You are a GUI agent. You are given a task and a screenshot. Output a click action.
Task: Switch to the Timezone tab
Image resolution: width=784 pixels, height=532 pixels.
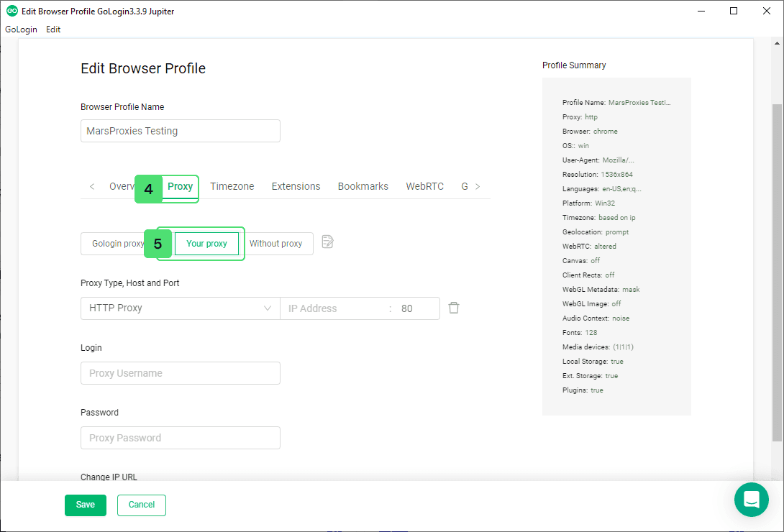(x=232, y=186)
